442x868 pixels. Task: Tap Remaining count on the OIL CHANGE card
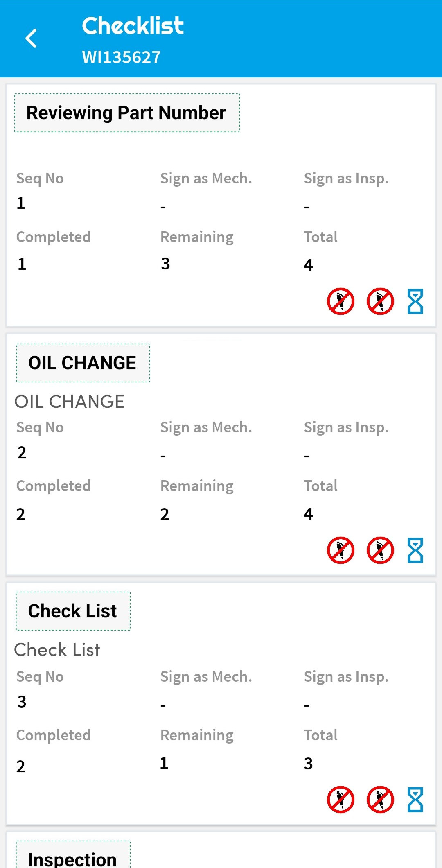(x=165, y=514)
